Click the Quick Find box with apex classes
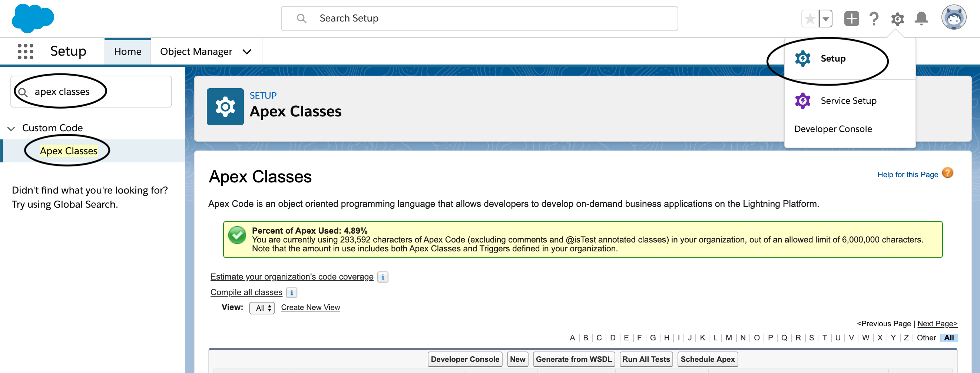This screenshot has width=980, height=373. 91,91
